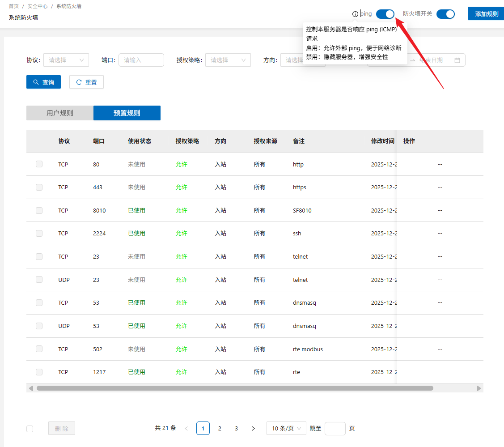Click the horizontal table scrollbar thumb
This screenshot has width=504, height=447.
coord(235,388)
